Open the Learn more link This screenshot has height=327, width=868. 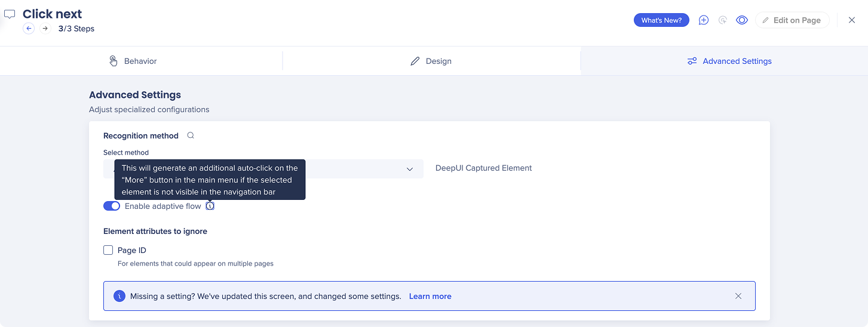point(430,296)
